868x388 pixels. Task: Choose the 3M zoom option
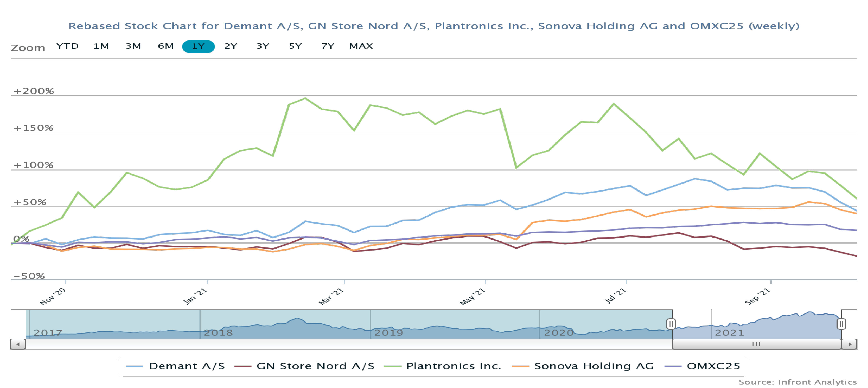click(133, 46)
